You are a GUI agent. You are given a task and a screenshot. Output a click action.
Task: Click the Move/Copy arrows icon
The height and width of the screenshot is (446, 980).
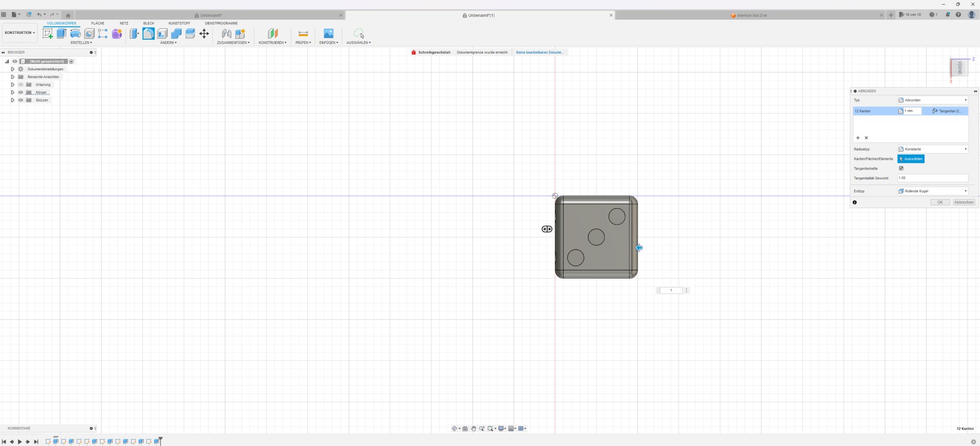204,33
